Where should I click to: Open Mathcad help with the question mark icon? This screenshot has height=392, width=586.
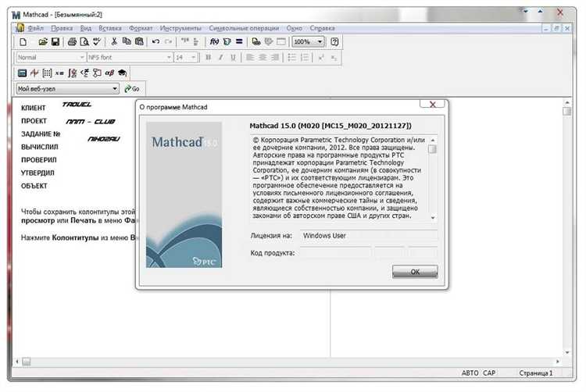[334, 42]
